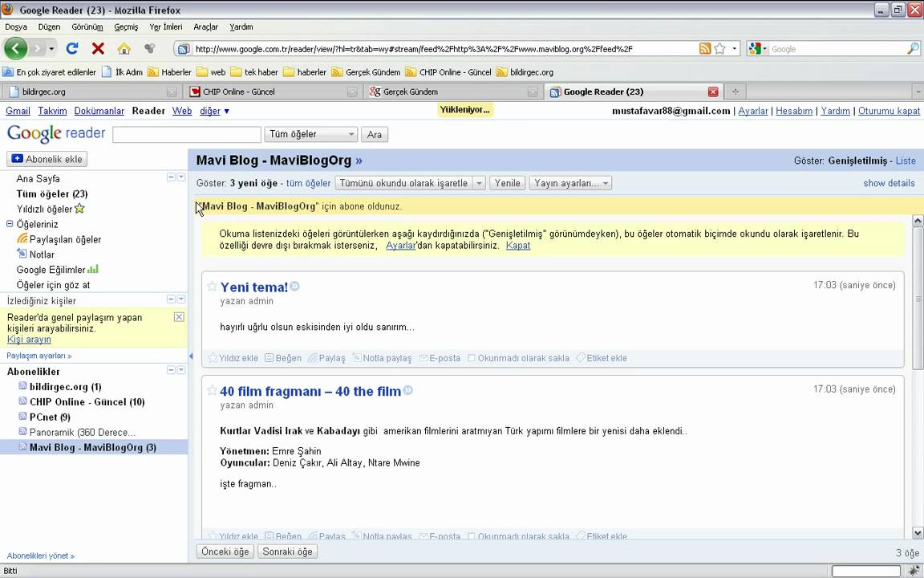The width and height of the screenshot is (924, 578).
Task: Click the RSS feed icon in address bar
Action: click(705, 49)
